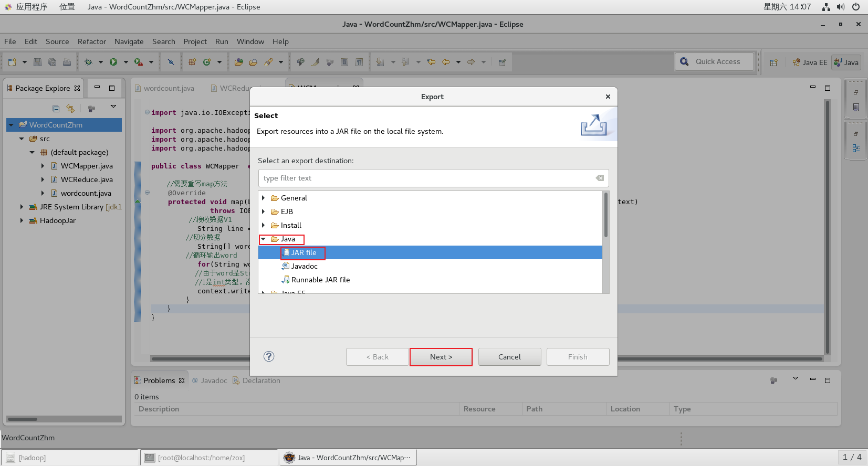Click the Finish button in Export dialog
868x466 pixels.
click(x=578, y=357)
